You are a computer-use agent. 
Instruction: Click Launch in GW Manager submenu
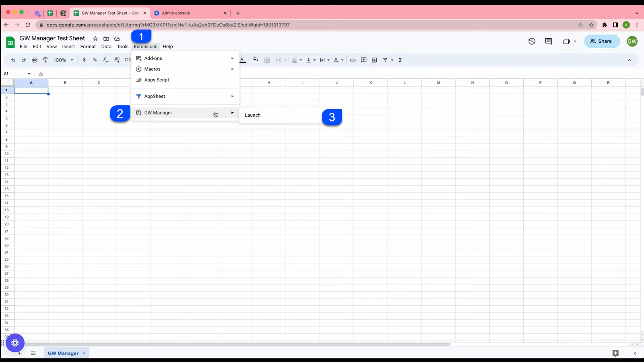click(252, 115)
